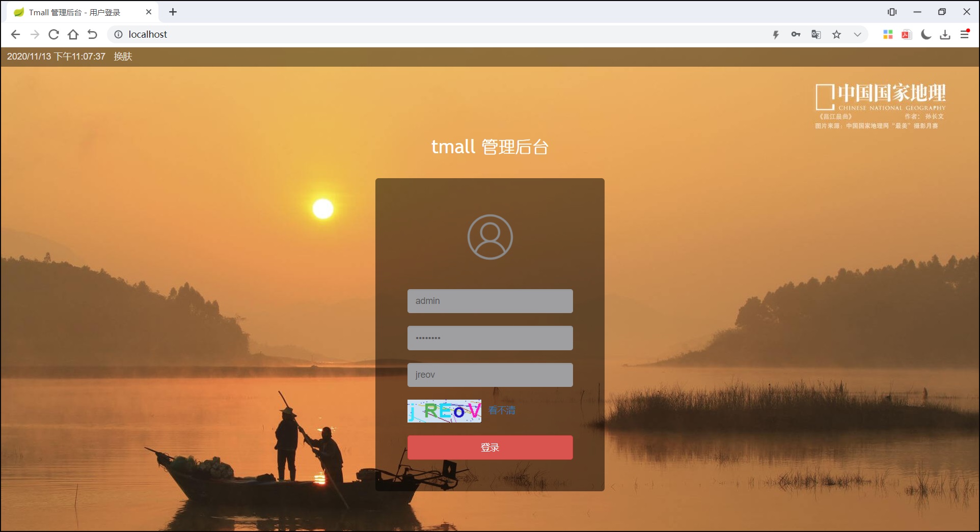
Task: Minimize the browser window
Action: click(917, 12)
